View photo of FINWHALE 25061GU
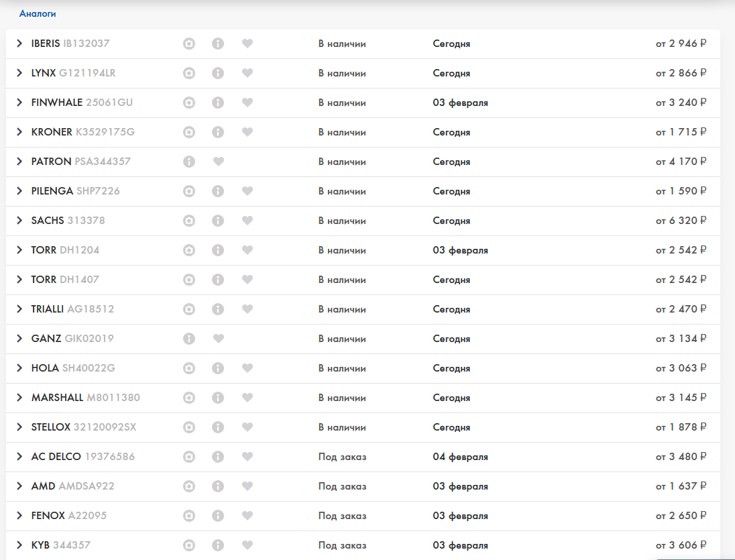 tap(189, 103)
